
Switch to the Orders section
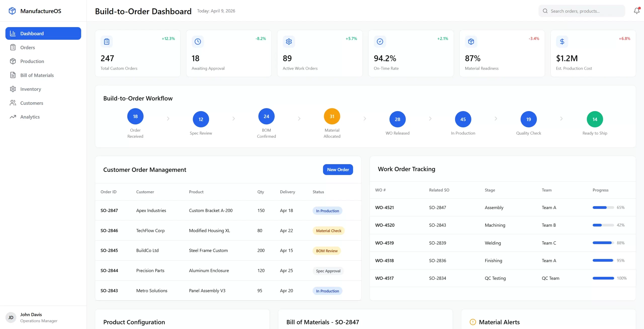coord(28,47)
